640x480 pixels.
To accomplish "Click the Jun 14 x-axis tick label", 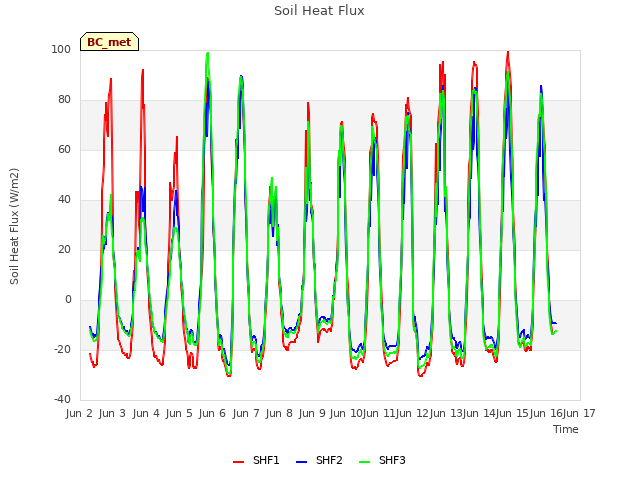I will click(x=479, y=413).
